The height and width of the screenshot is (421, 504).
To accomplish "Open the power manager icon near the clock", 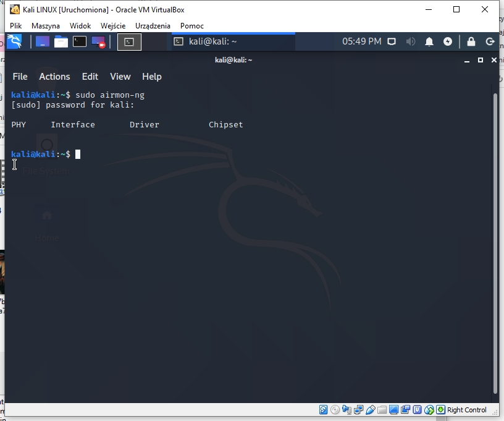I will coord(447,41).
